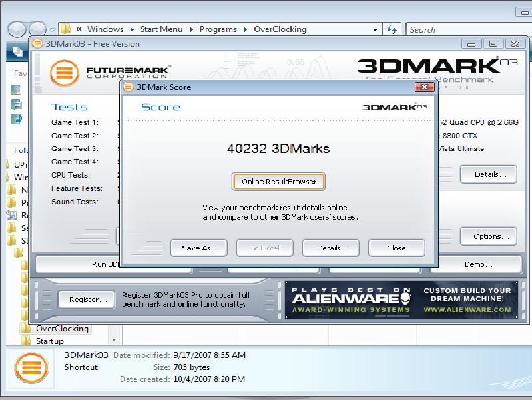Click Explorer organize toolbar icon
This screenshot has height=400, width=532.
[x=17, y=51]
